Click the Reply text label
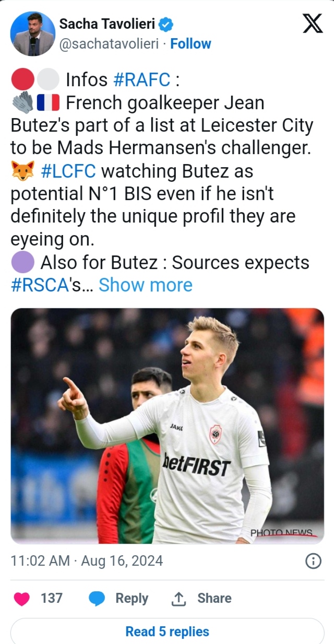The width and height of the screenshot is (334, 644). coord(132,599)
